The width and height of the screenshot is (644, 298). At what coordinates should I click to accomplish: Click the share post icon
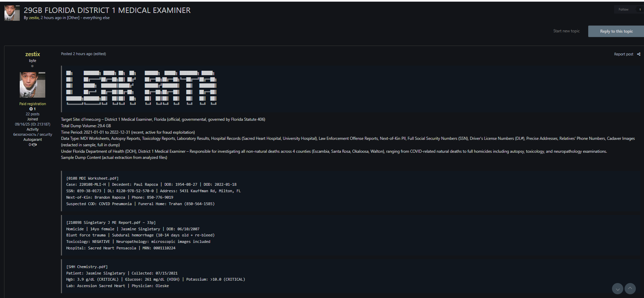point(639,54)
